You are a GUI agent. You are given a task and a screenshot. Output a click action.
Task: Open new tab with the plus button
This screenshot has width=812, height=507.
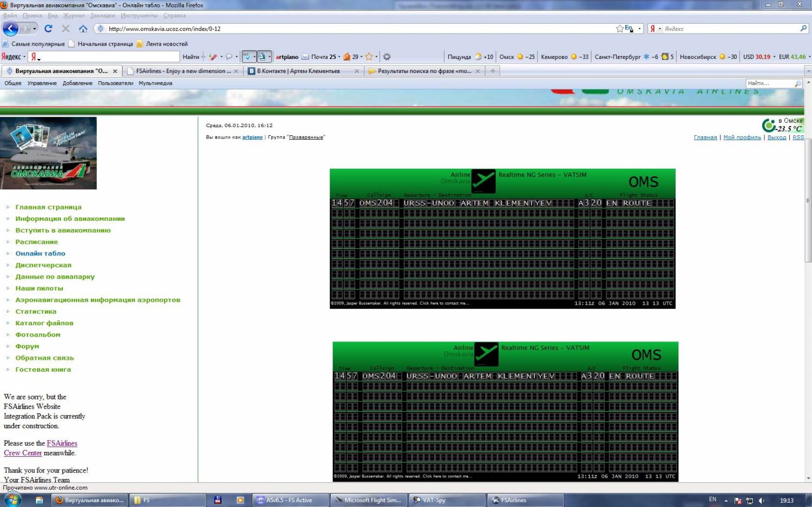(x=493, y=71)
